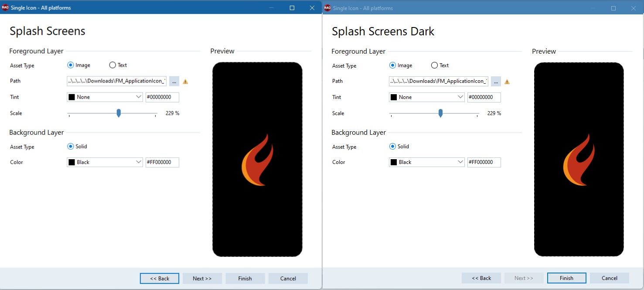Screen dimensions: 644x290
Task: Click path warning icon in Splash Screens Dark window
Action: pos(507,82)
